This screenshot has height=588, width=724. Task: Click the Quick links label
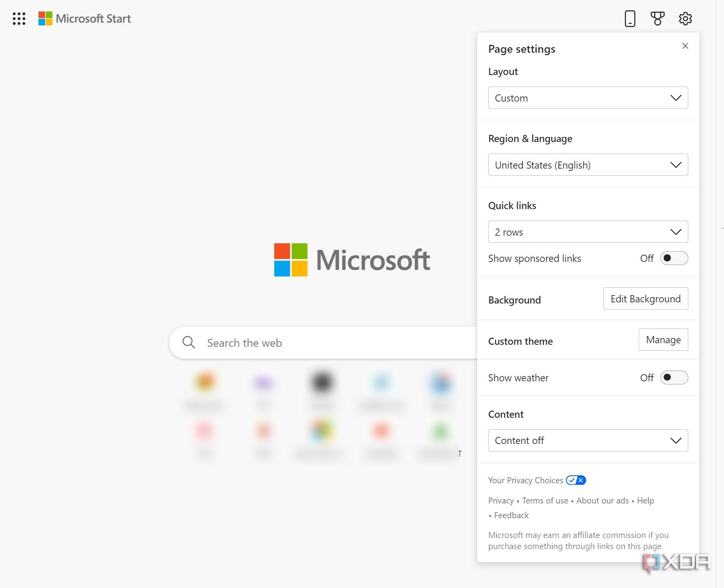click(512, 206)
